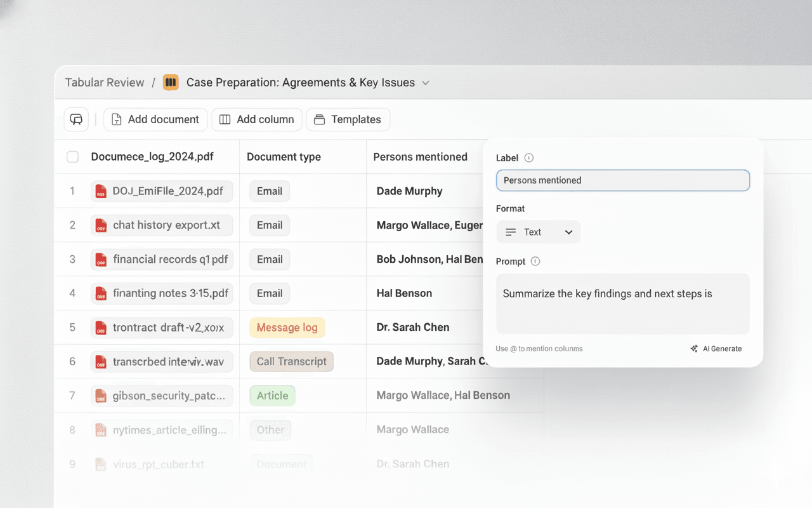Open the Format dropdown set to Text
The image size is (812, 508).
pyautogui.click(x=538, y=232)
